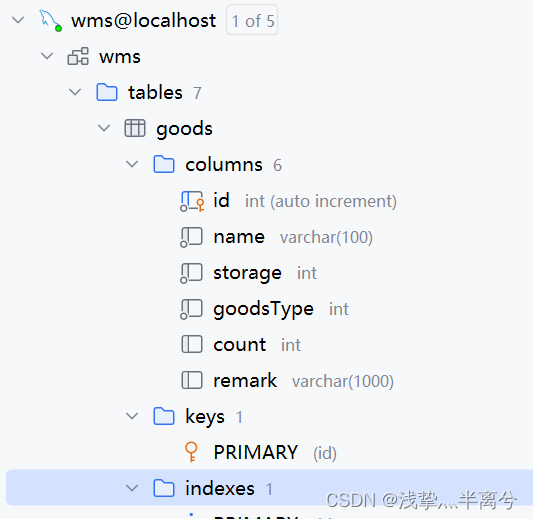Screen dimensions: 533x519
Task: Click the columns folder icon
Action: click(164, 164)
